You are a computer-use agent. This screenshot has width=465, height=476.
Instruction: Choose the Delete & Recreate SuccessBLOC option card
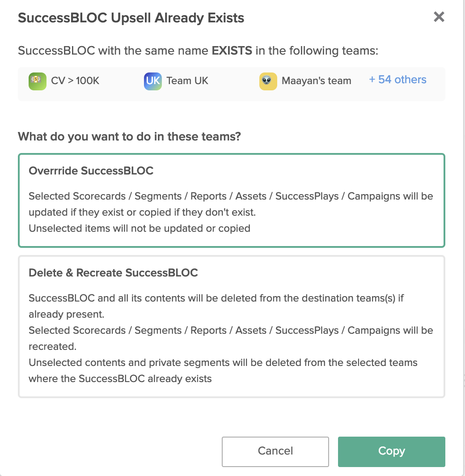point(232,327)
